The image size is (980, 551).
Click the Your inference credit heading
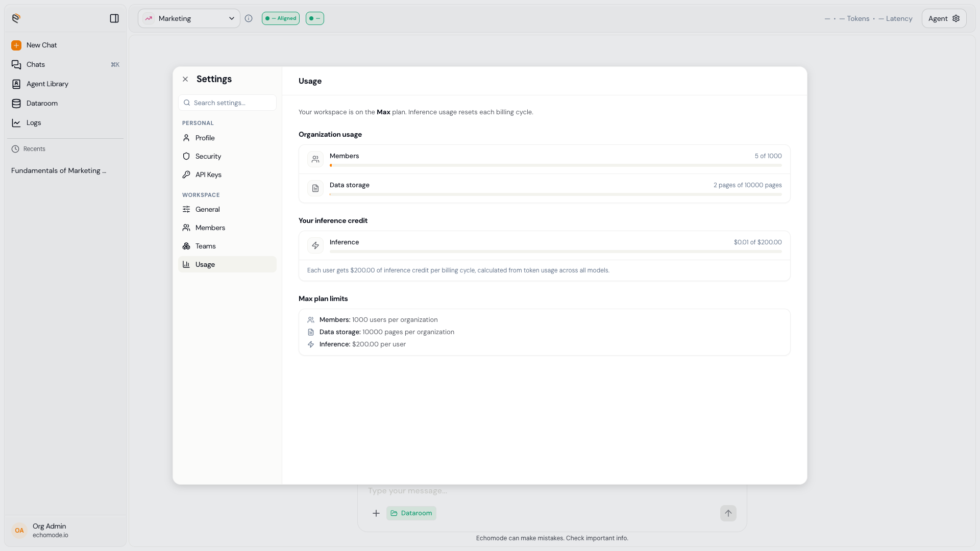333,221
